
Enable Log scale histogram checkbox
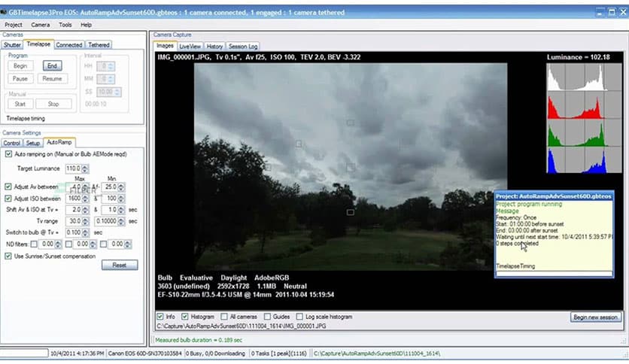(299, 317)
